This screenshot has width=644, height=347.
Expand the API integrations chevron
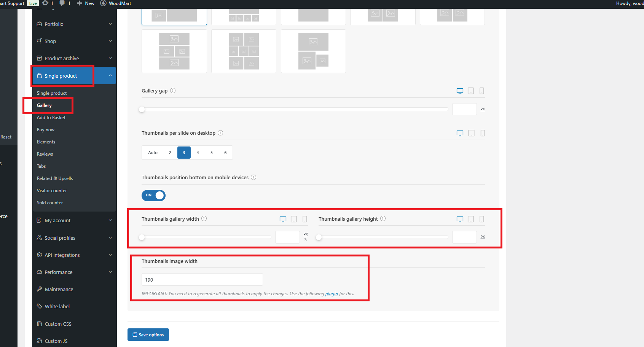(110, 255)
